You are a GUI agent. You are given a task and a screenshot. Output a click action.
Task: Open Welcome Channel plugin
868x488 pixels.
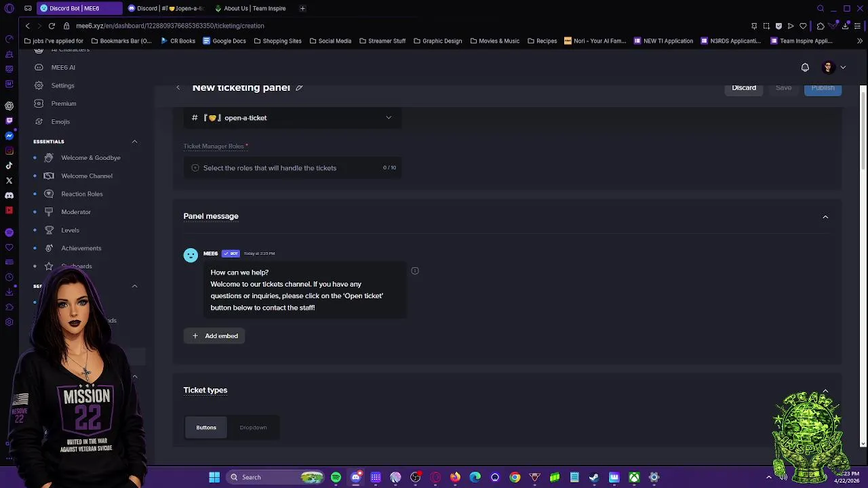coord(87,176)
